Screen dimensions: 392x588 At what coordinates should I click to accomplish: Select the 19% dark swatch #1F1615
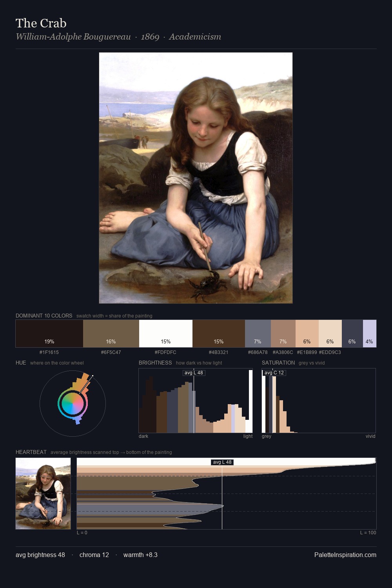[49, 334]
